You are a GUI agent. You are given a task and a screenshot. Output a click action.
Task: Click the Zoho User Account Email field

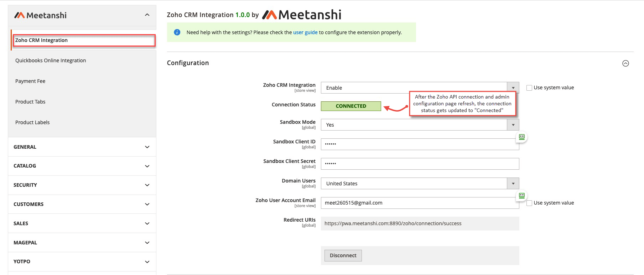point(420,203)
